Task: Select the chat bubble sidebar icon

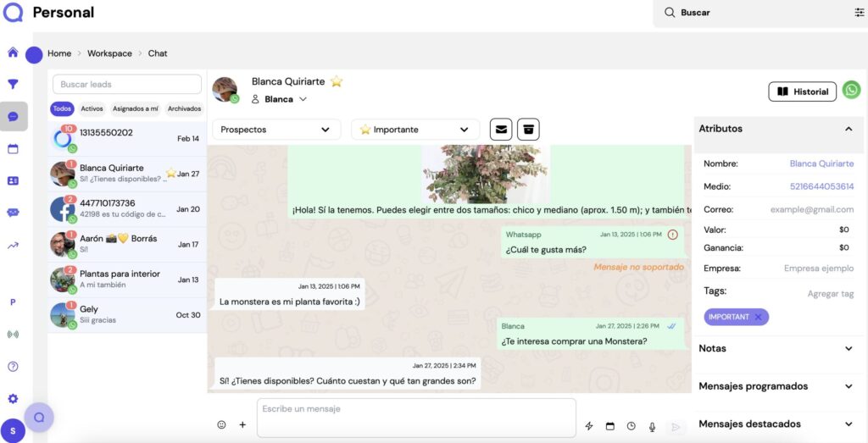Action: [14, 116]
